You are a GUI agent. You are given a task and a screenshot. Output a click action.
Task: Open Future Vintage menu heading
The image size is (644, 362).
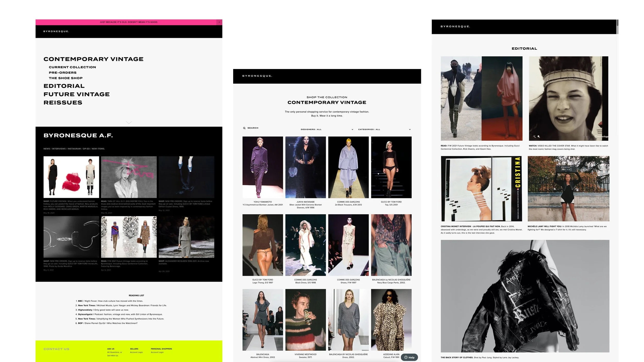coord(77,94)
